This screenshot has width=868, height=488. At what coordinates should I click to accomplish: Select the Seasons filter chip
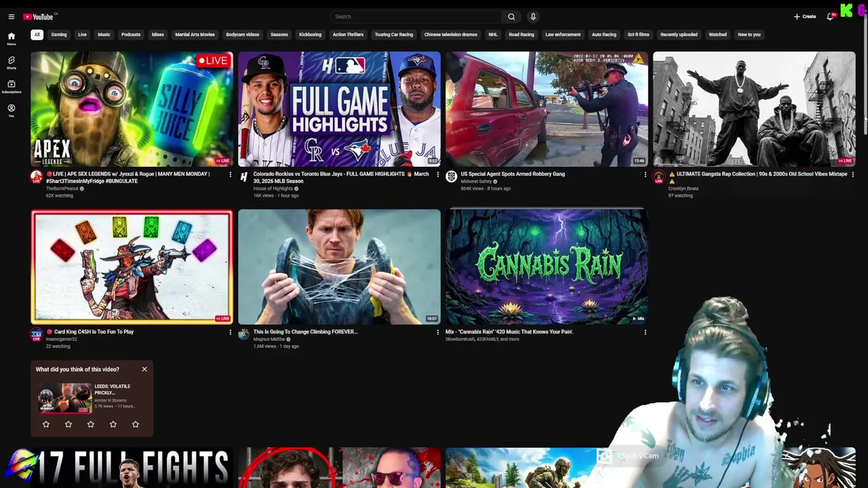[279, 35]
